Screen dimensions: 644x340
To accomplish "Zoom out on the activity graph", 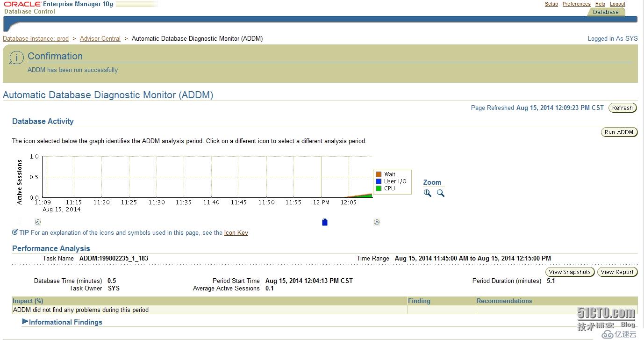I will click(x=441, y=193).
